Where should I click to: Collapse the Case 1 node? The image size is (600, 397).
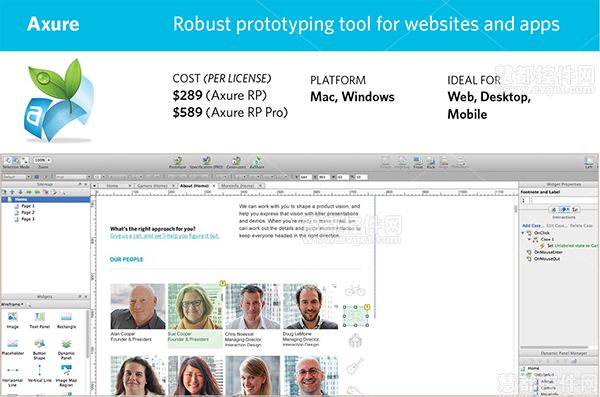529,239
